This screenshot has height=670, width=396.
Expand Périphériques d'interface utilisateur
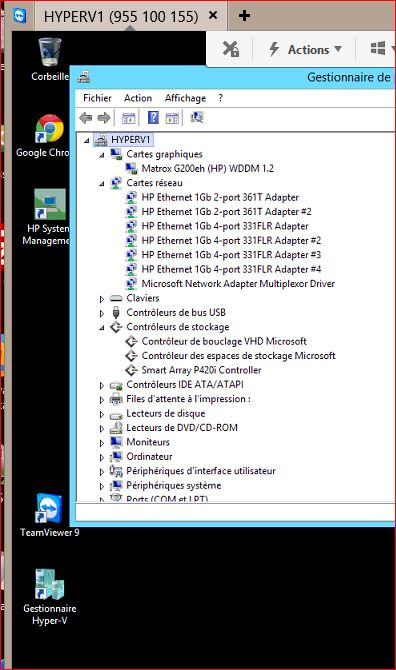click(x=102, y=472)
